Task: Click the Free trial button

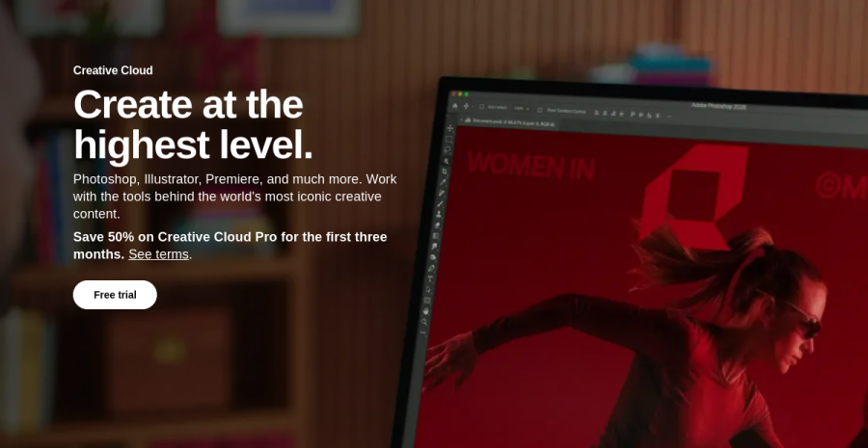Action: pyautogui.click(x=115, y=295)
